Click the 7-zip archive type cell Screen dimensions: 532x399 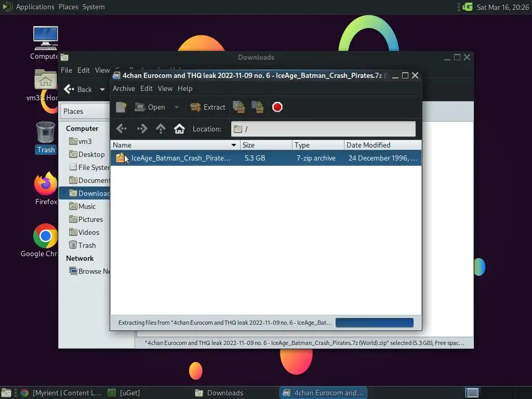316,158
